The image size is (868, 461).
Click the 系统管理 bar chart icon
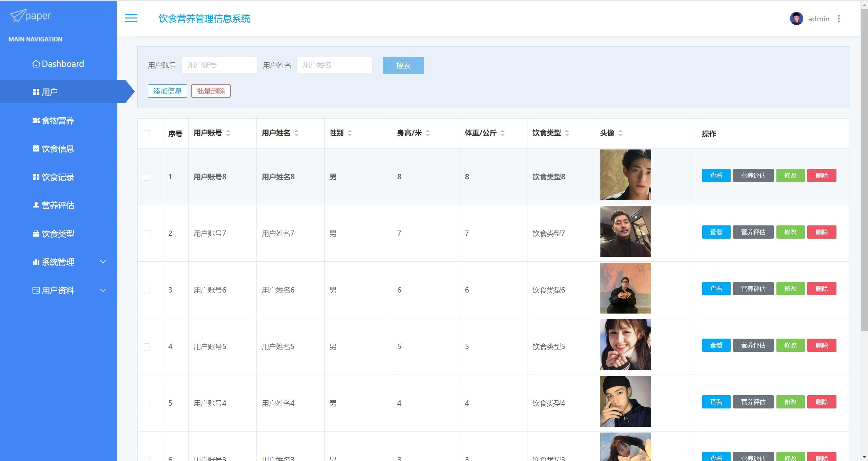coord(36,262)
